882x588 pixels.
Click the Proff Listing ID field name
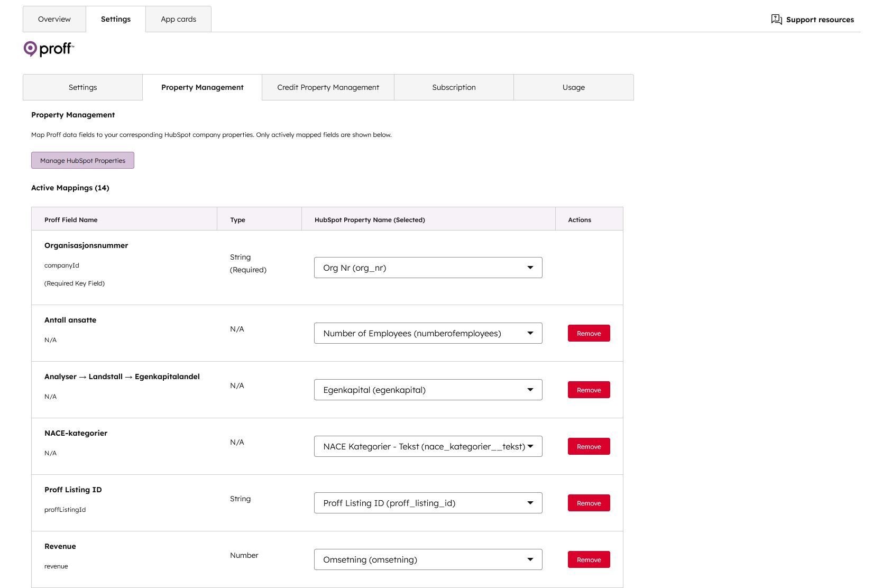(x=73, y=490)
